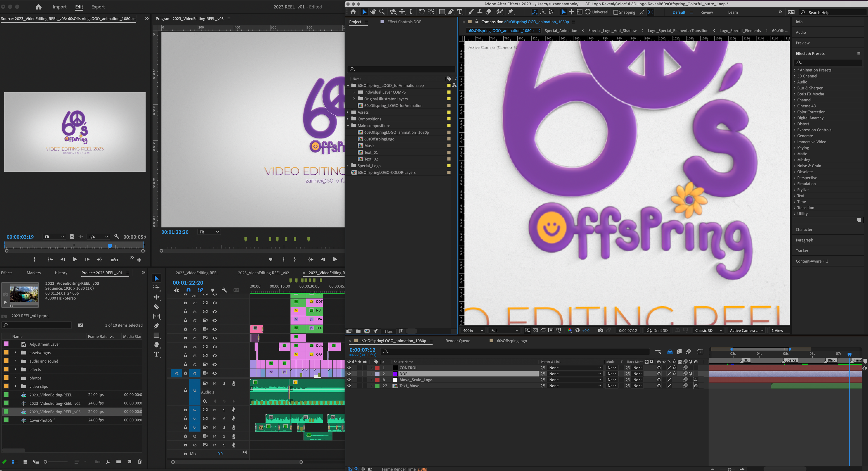Open the Full resolution dropdown
868x471 pixels.
click(x=505, y=331)
